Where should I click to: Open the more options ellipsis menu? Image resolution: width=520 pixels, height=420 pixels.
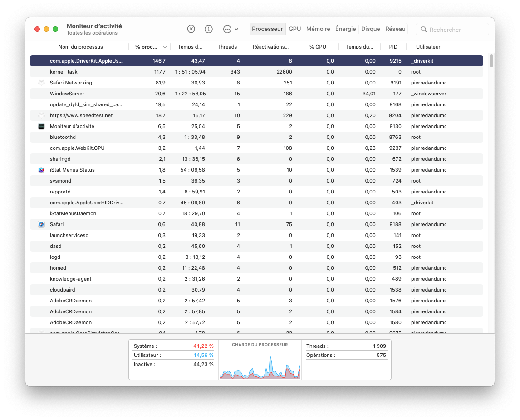click(x=231, y=29)
